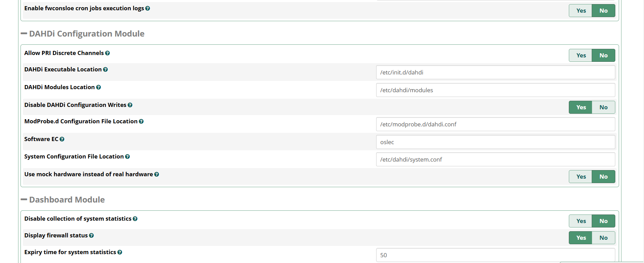Viewport: 644px width, 263px height.
Task: Set Disable collection of system statistics to No
Action: click(603, 221)
